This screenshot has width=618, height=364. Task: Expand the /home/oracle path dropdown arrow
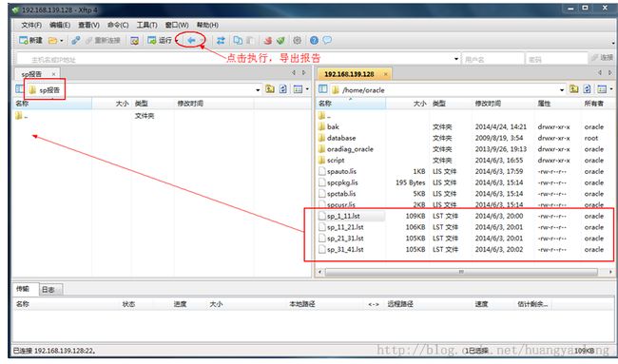tap(562, 90)
